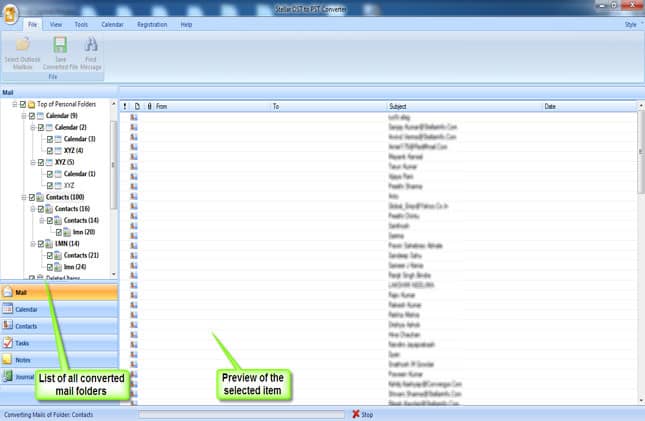Collapse the Calendar (9) tree node
This screenshot has height=421, width=645.
point(24,116)
